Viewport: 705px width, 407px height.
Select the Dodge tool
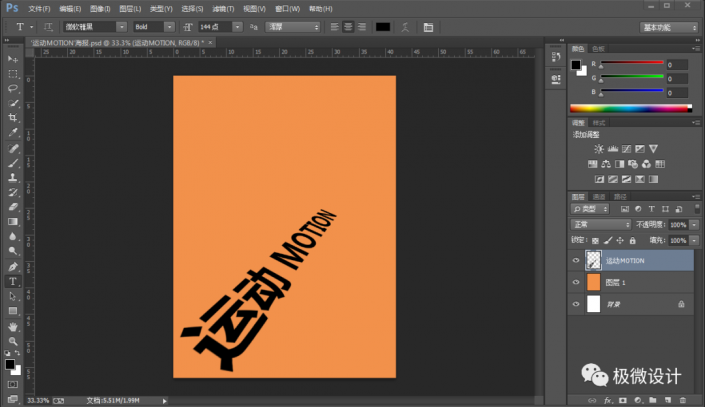13,251
